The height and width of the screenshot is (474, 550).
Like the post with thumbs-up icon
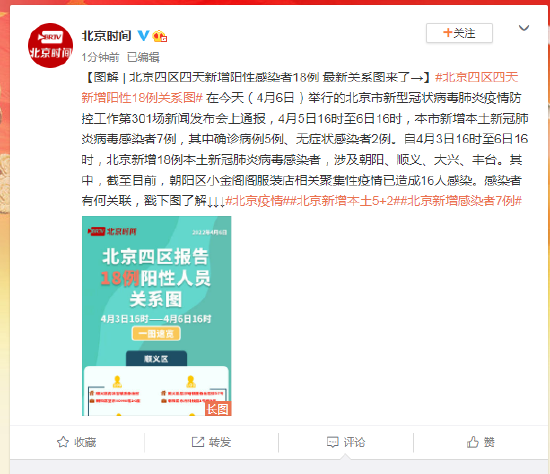click(472, 442)
